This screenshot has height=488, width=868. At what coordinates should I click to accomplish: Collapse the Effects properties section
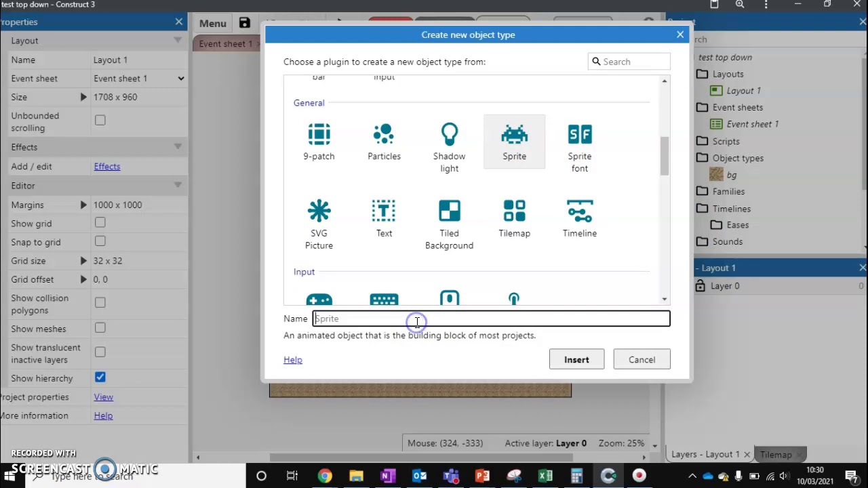(x=178, y=147)
